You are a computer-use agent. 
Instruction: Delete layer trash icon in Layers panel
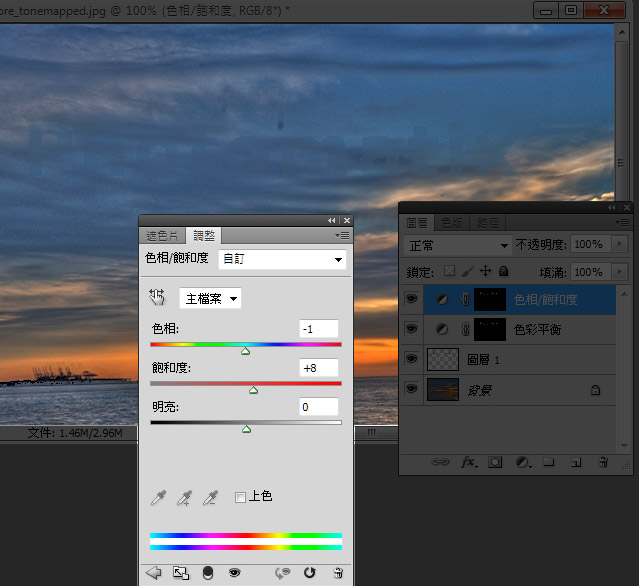pos(603,462)
